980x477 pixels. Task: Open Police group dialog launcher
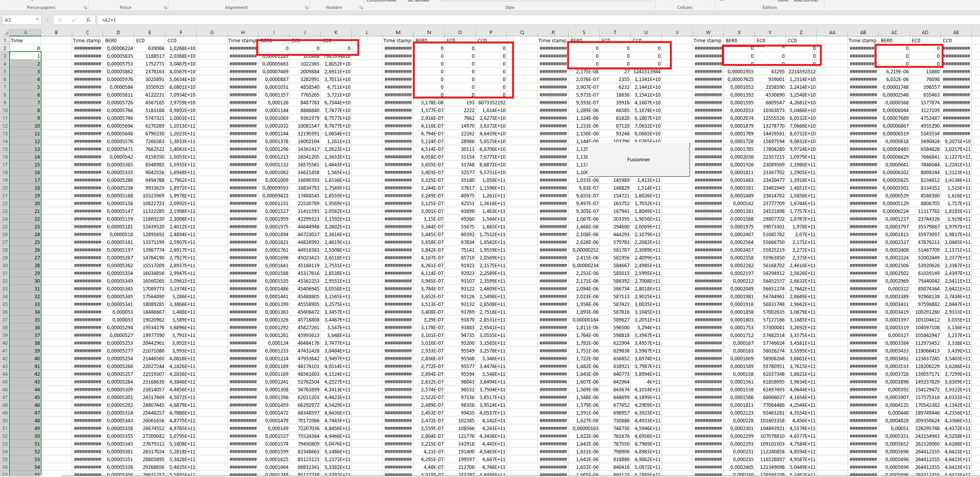[x=166, y=8]
